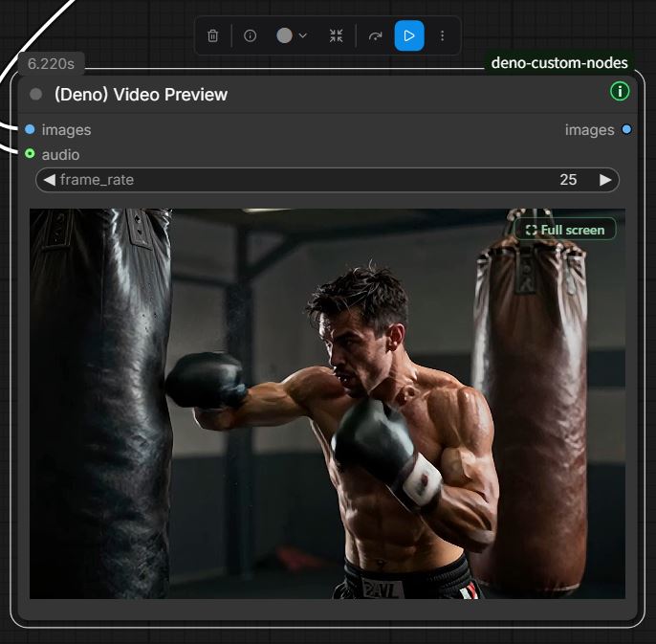Toggle the gray collapse dot beside the title
This screenshot has height=644, width=656.
(36, 94)
